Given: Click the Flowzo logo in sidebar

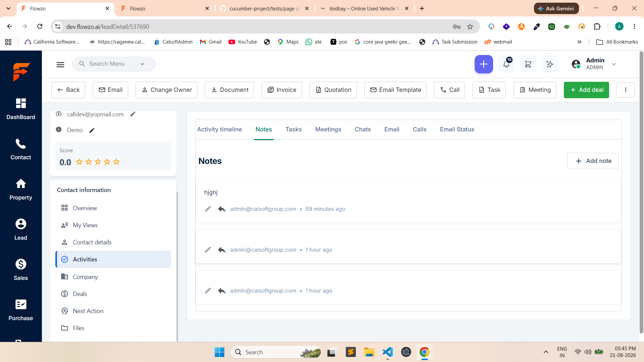Looking at the screenshot, I should [21, 72].
